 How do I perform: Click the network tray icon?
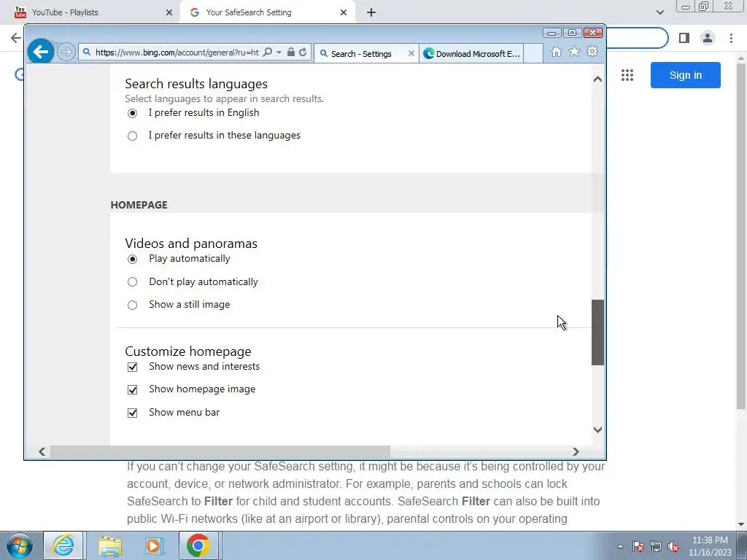click(656, 546)
